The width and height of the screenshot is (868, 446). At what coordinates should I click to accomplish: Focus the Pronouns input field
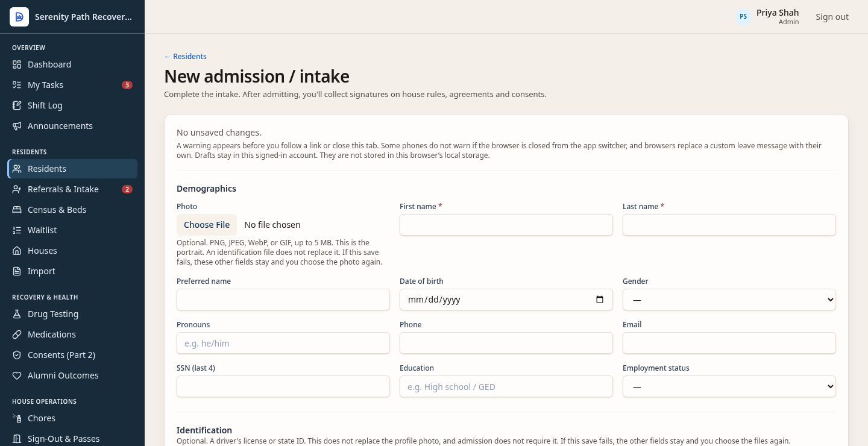283,343
